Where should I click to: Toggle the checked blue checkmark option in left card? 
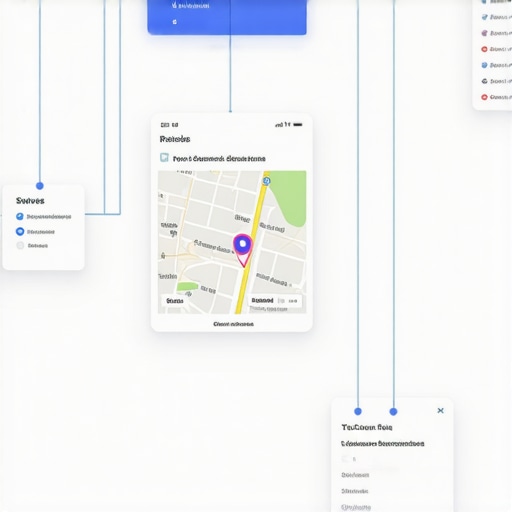(20, 216)
